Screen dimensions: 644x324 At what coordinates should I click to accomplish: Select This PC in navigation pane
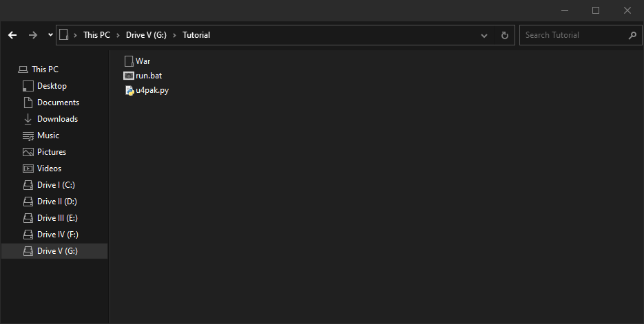45,69
